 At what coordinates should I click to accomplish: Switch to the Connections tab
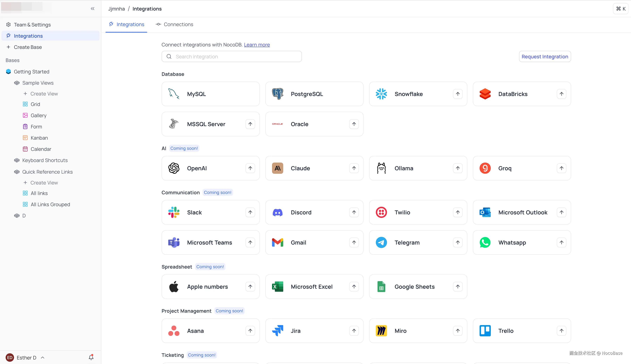(x=178, y=24)
